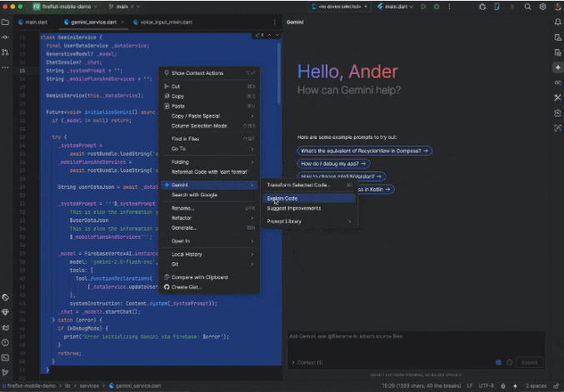This screenshot has width=564, height=392.
Task: Select the Gemini sparkle sidebar icon
Action: 558,67
